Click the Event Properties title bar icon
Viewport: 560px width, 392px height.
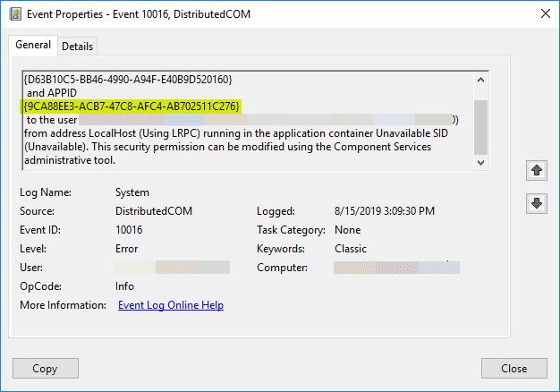tap(15, 14)
